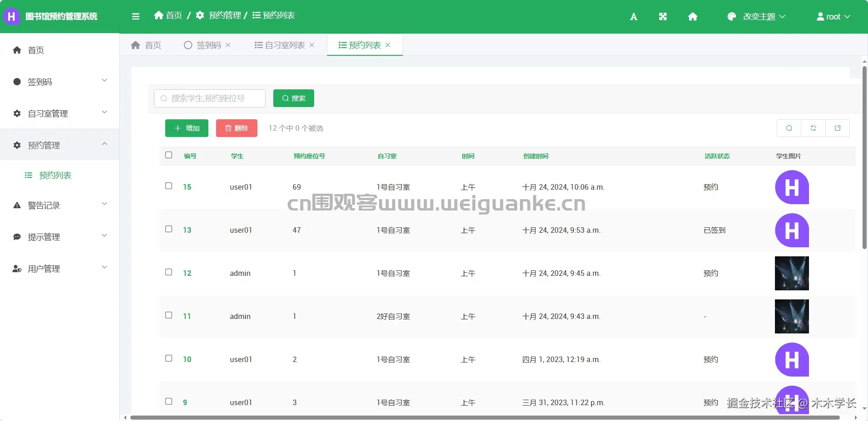Click the sidebar 预约管理 gear icon
The height and width of the screenshot is (421, 868).
(17, 145)
